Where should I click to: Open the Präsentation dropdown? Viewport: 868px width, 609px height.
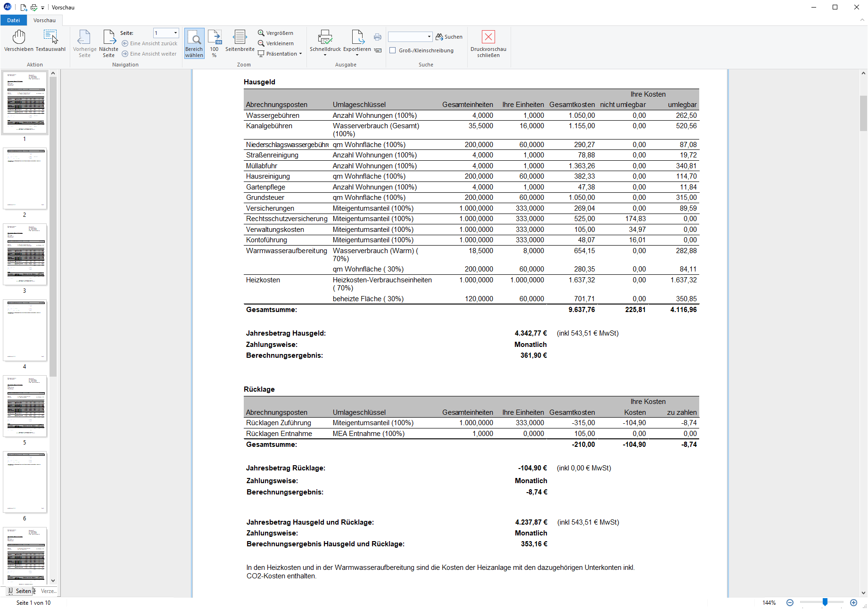(x=280, y=54)
